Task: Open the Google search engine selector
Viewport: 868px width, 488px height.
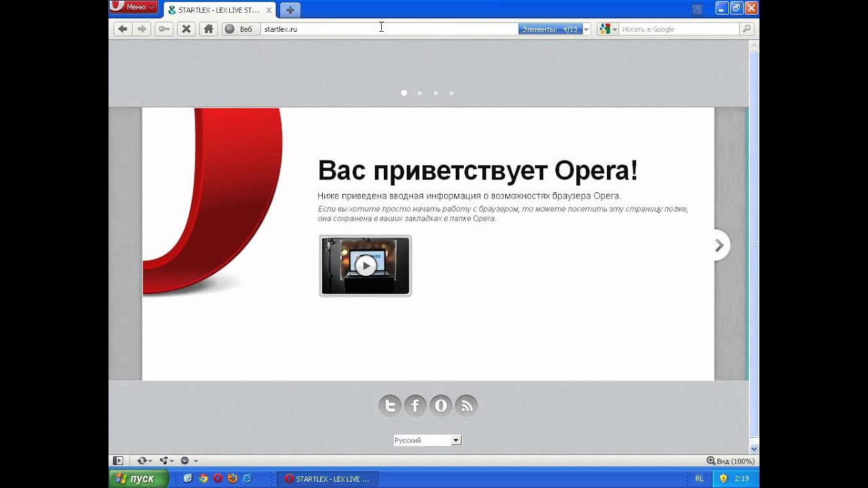Action: (608, 29)
